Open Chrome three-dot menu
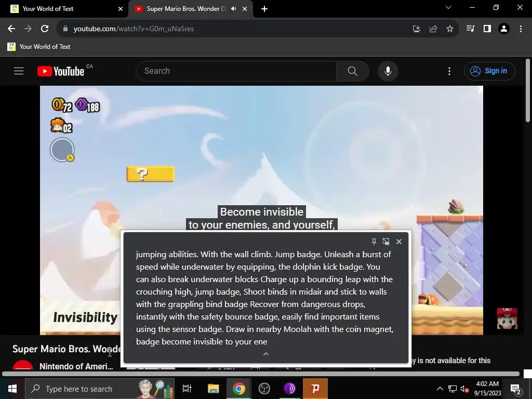532x399 pixels. pyautogui.click(x=521, y=29)
